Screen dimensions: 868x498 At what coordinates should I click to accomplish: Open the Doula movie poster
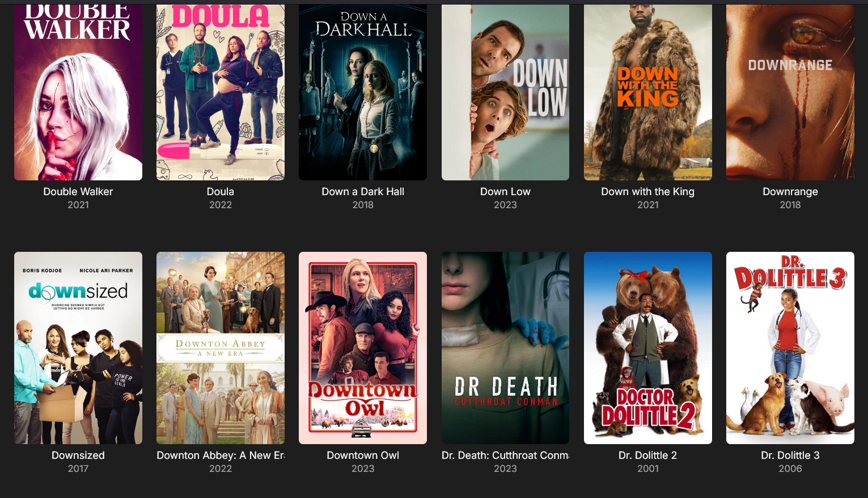tap(221, 92)
